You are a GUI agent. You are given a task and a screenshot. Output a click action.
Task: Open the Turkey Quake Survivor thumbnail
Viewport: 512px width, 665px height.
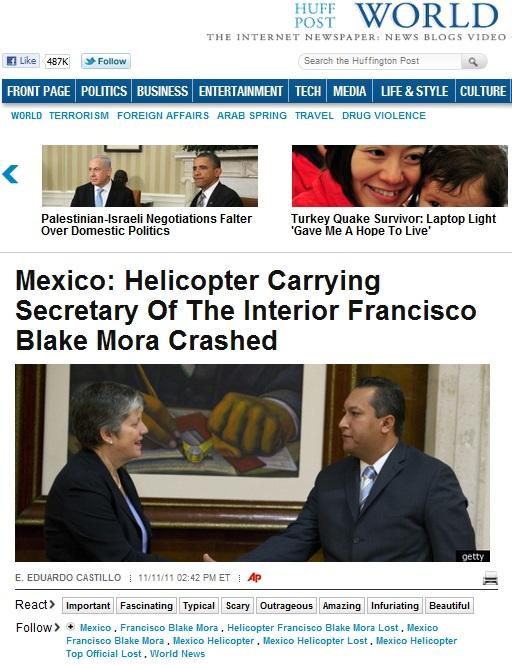400,176
